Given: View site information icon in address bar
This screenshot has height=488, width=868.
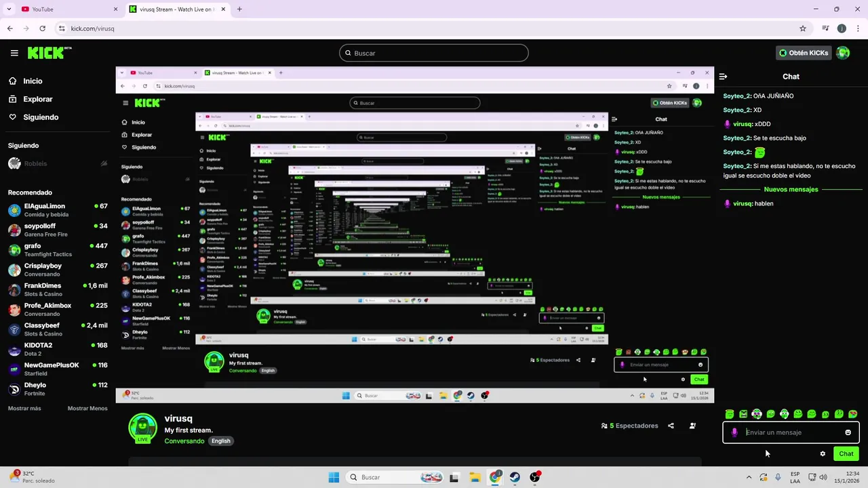Looking at the screenshot, I should (62, 28).
